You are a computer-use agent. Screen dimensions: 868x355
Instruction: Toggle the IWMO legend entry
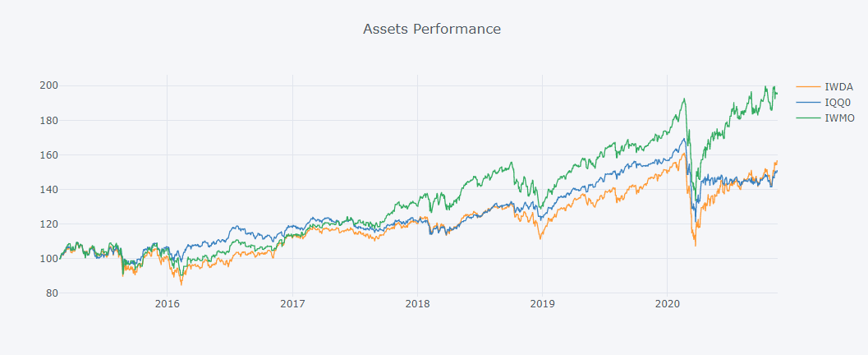pos(838,118)
